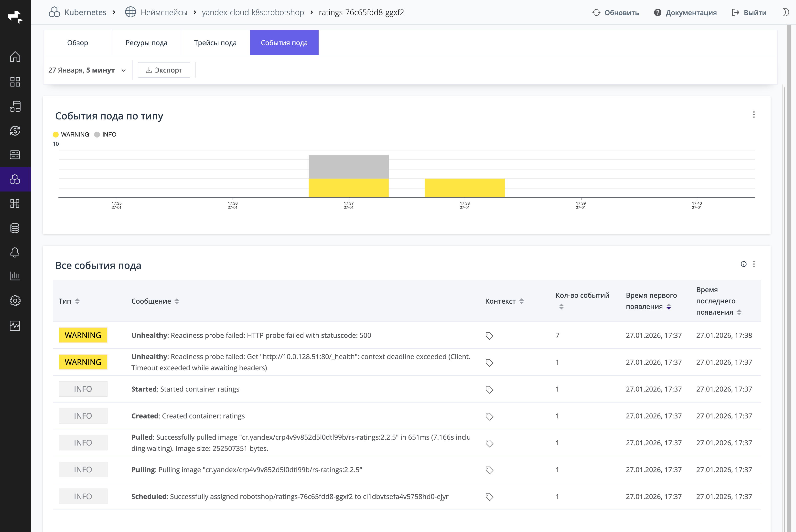796x532 pixels.
Task: Click the info icon beside Все события пода
Action: pos(743,264)
